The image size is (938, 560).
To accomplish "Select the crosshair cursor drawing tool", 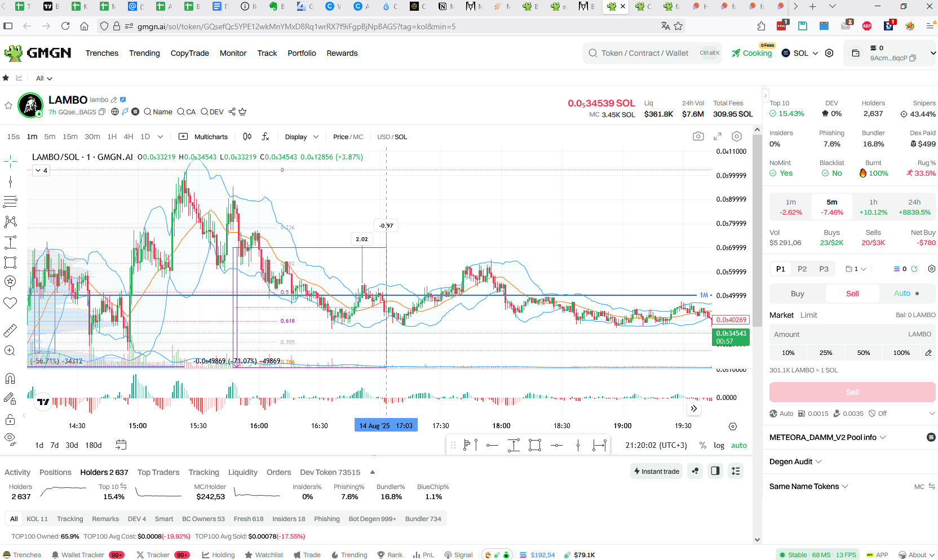I will pos(10,162).
